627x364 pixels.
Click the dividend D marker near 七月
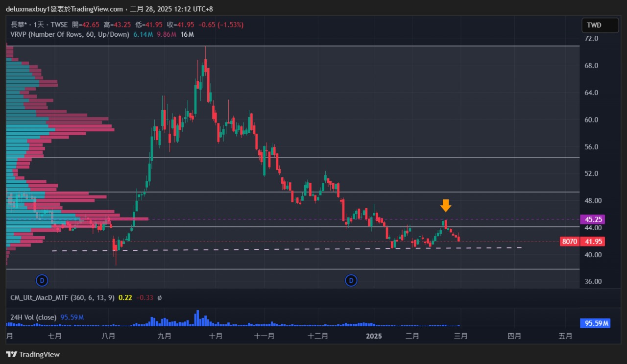43,281
